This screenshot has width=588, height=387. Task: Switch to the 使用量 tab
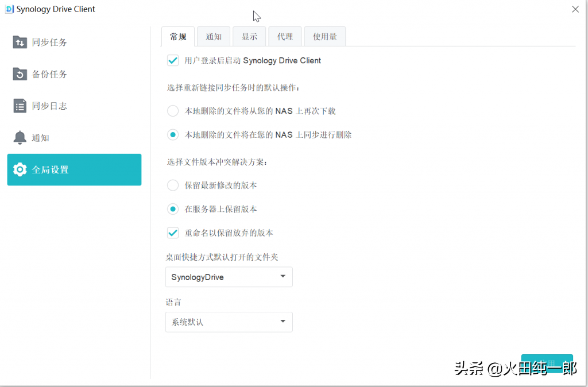325,37
